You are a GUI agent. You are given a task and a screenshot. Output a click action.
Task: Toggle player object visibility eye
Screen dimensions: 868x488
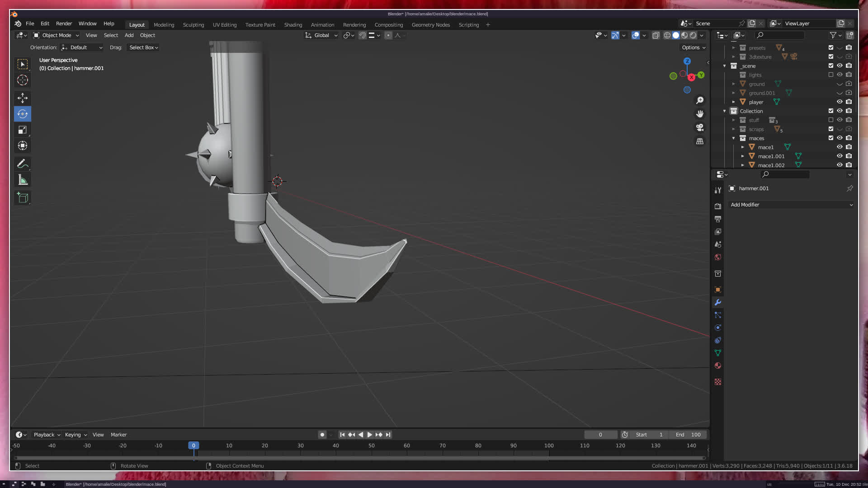(x=840, y=102)
